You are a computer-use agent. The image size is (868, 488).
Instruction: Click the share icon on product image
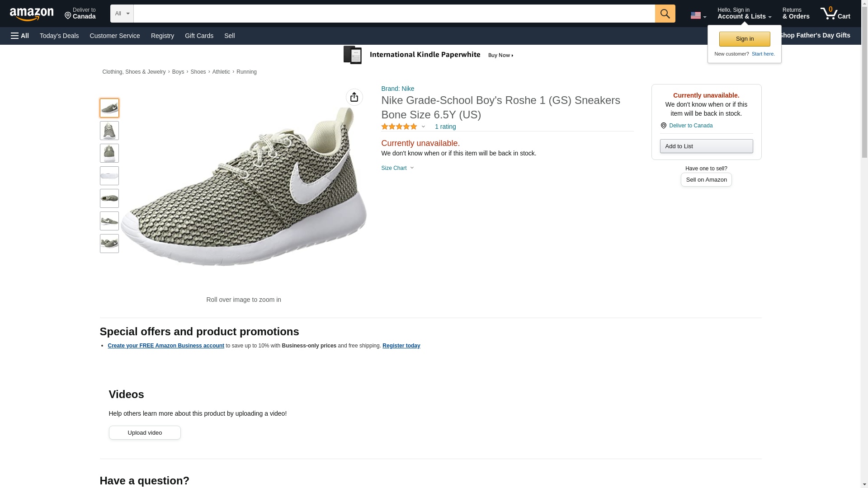(x=354, y=97)
